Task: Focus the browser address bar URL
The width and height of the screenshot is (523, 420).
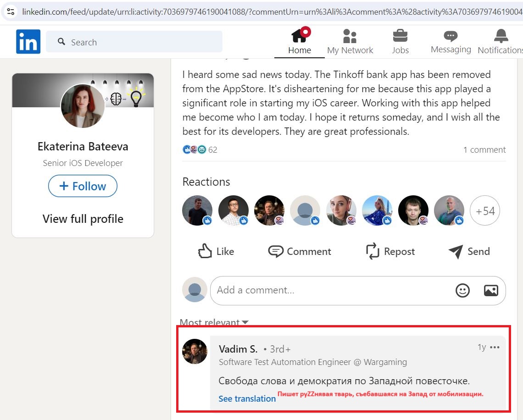Action: coord(272,11)
